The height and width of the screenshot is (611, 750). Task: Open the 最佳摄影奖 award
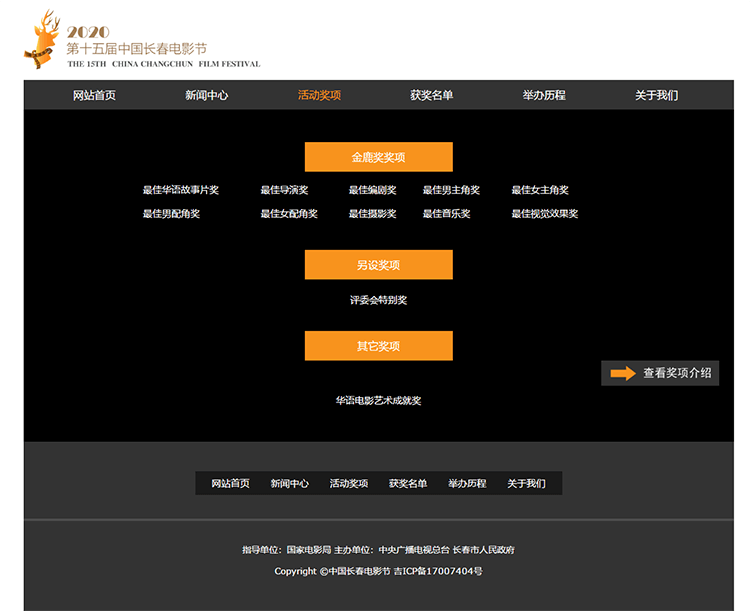point(372,214)
